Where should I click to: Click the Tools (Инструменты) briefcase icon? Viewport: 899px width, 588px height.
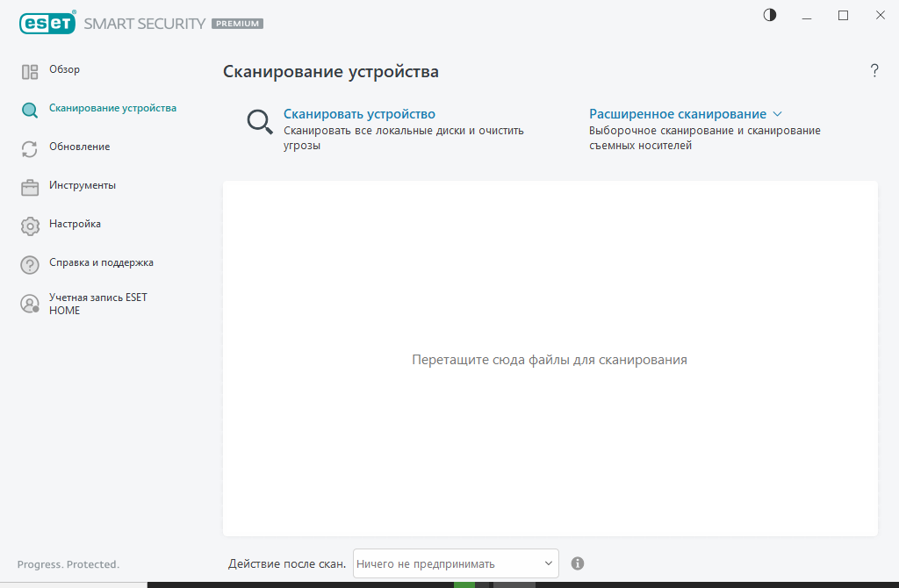coord(30,188)
